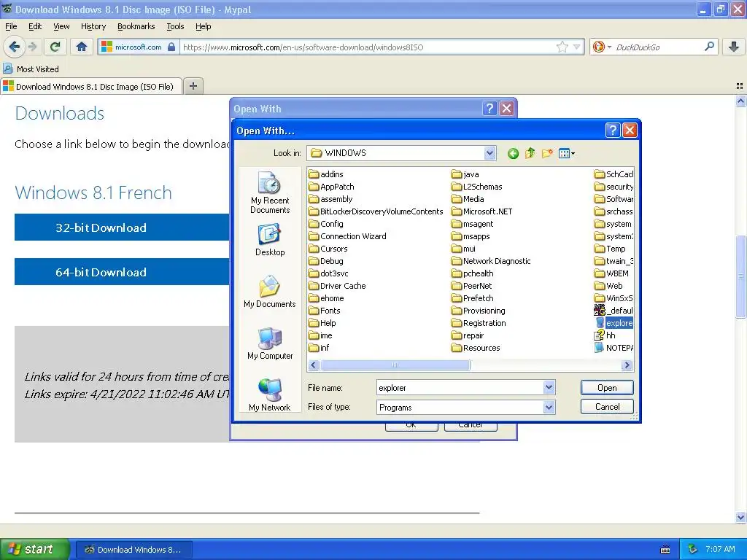Select the Resources folder
The height and width of the screenshot is (560, 747).
pos(476,348)
